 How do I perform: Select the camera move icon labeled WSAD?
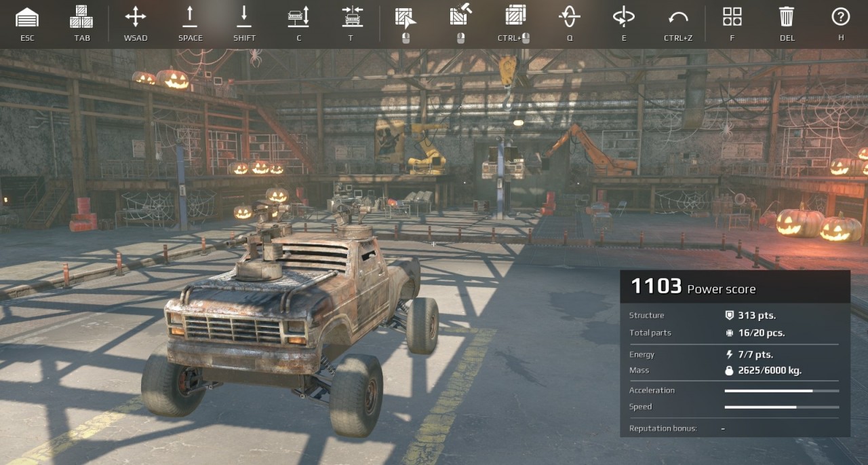[136, 17]
